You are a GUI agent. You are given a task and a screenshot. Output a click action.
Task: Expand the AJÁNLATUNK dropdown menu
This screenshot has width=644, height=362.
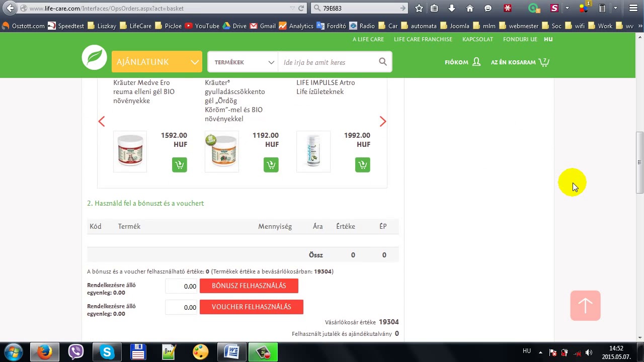157,62
